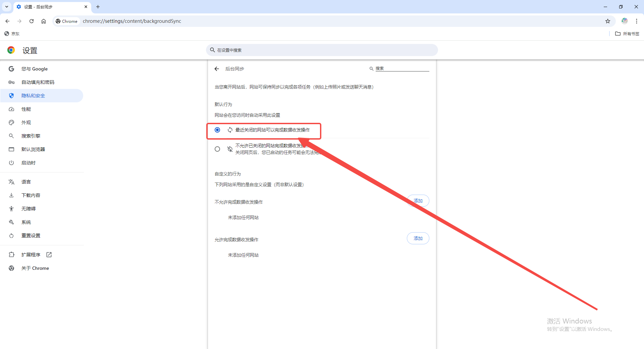Click the key icon for passwords
644x349 pixels.
pos(11,82)
